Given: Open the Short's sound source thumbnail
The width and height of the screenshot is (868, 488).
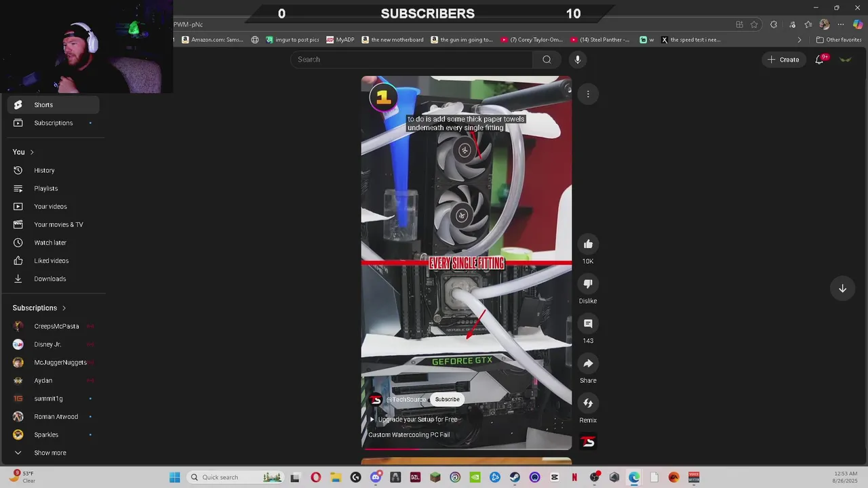Looking at the screenshot, I should coord(588,442).
